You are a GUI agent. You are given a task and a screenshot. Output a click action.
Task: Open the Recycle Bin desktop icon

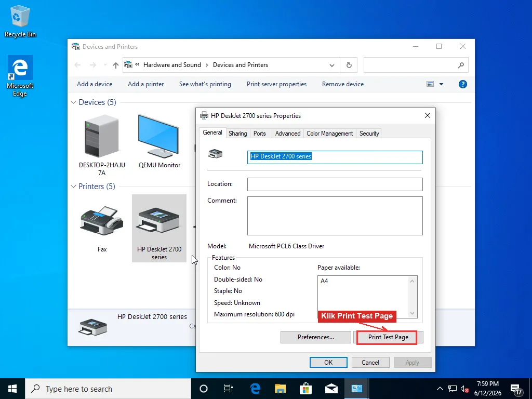coord(20,21)
